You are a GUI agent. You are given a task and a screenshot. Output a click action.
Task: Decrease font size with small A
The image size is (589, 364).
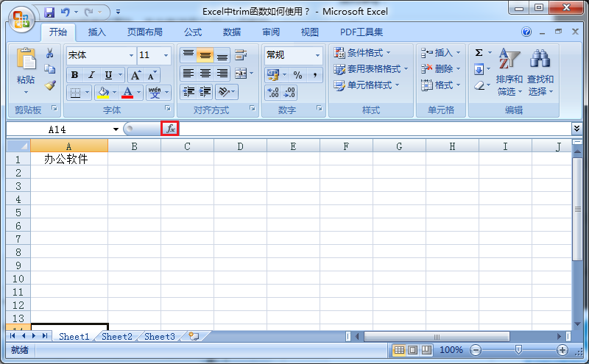coord(152,75)
